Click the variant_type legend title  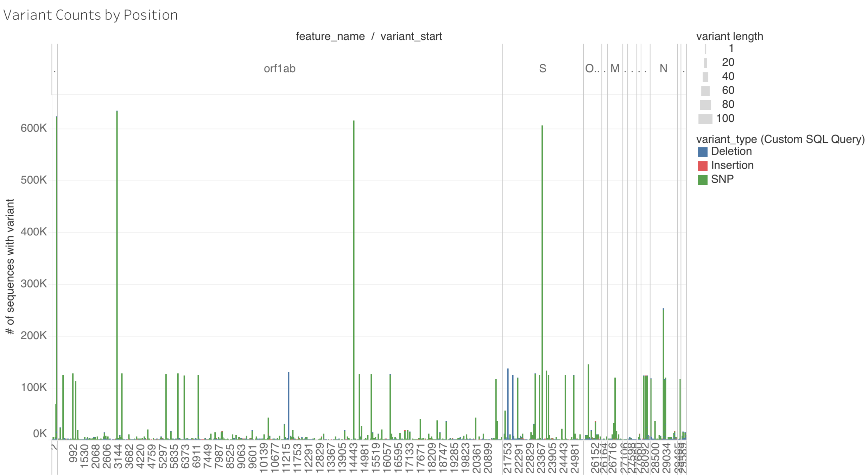click(x=780, y=139)
